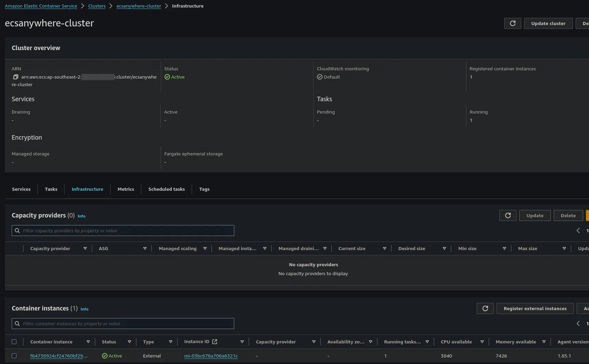This screenshot has height=364, width=589.
Task: Sort by CPU available column arrow
Action: tap(482, 342)
